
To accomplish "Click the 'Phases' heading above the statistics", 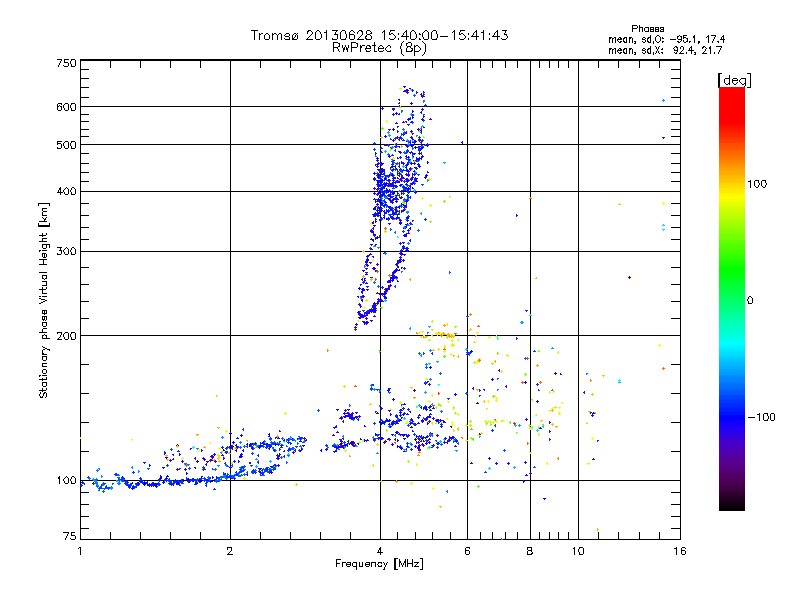I will pos(647,29).
